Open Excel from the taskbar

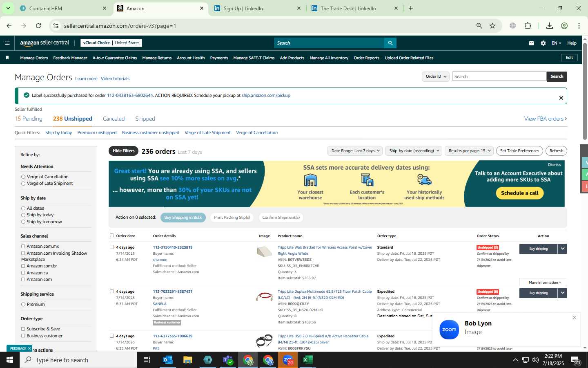(x=307, y=360)
